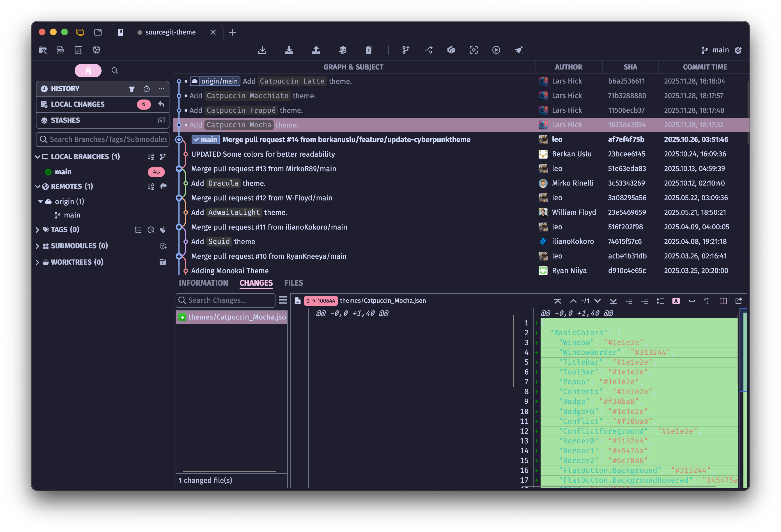Open repository statistics chart icon
The image size is (781, 532).
[78, 50]
